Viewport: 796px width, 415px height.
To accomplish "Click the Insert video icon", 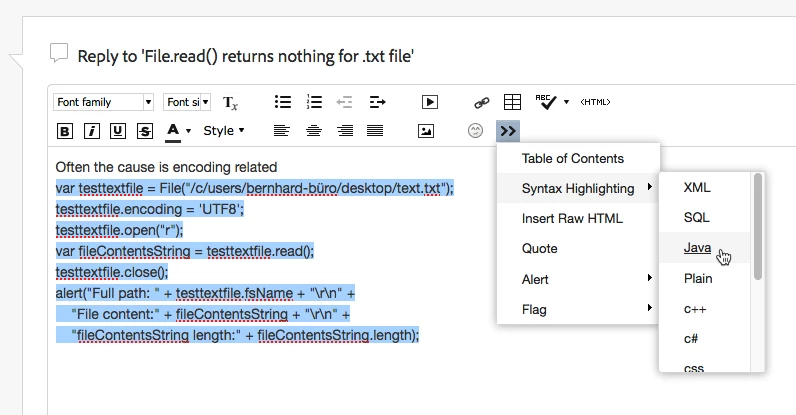I will click(x=429, y=102).
